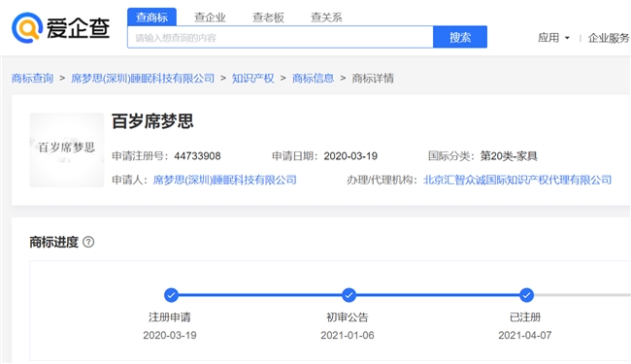Open 商标信息 breadcrumb link
The height and width of the screenshot is (364, 631).
click(314, 78)
